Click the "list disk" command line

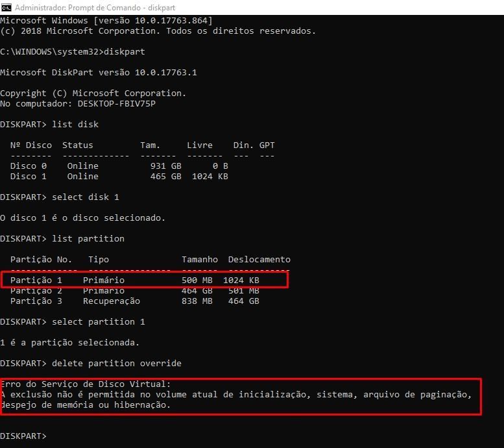49,125
